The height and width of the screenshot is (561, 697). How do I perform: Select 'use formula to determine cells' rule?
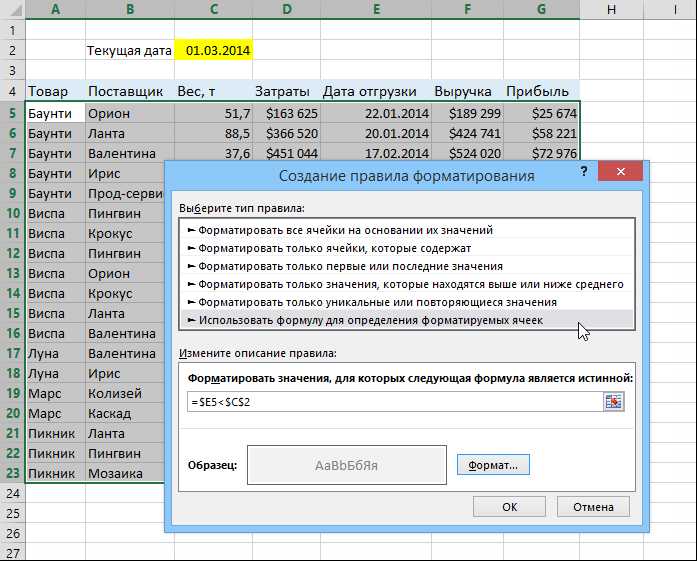407,320
